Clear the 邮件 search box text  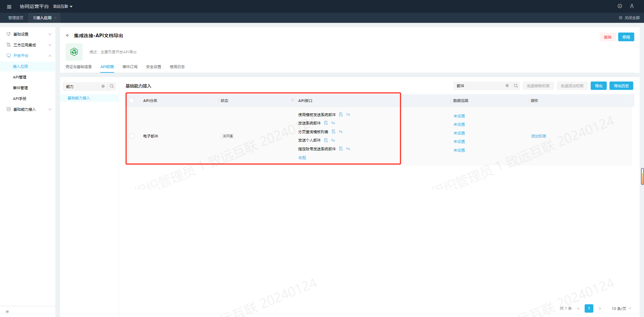(x=507, y=86)
